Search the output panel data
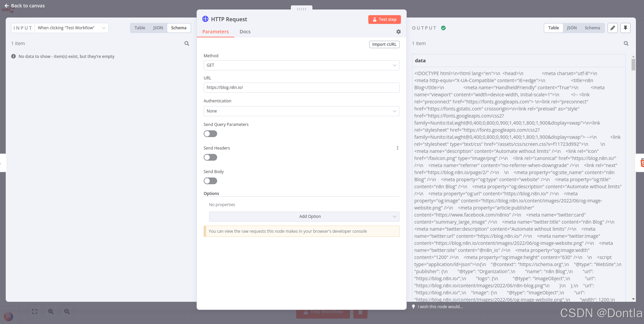The width and height of the screenshot is (644, 324). coord(626,43)
